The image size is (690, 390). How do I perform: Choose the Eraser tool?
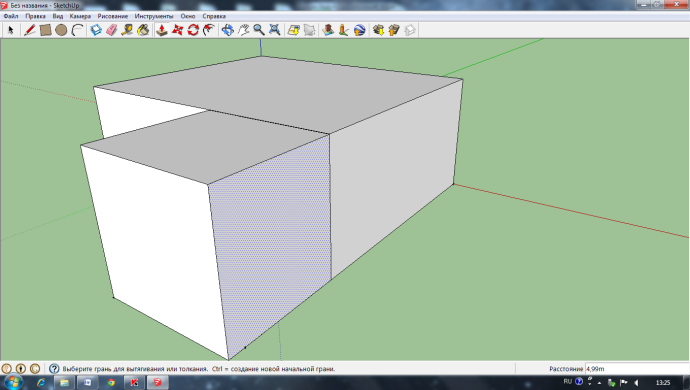[x=112, y=30]
